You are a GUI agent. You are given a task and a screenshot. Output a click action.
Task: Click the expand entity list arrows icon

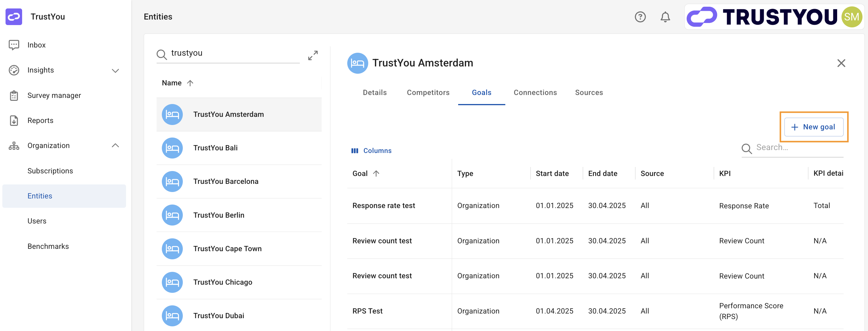coord(313,55)
